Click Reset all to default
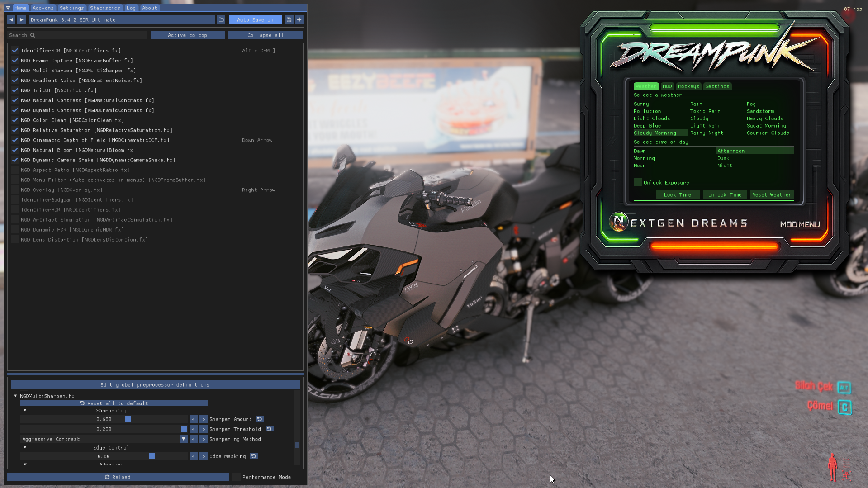This screenshot has width=868, height=488. (x=114, y=403)
